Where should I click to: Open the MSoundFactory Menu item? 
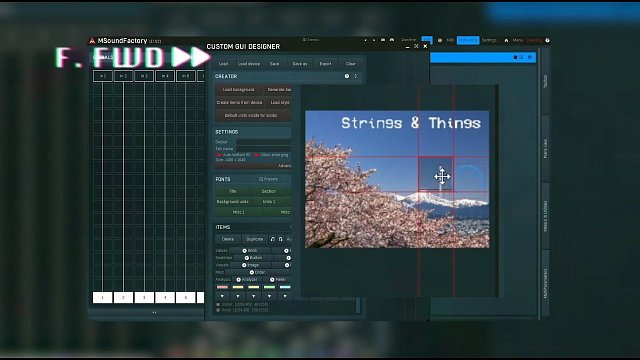click(x=518, y=40)
